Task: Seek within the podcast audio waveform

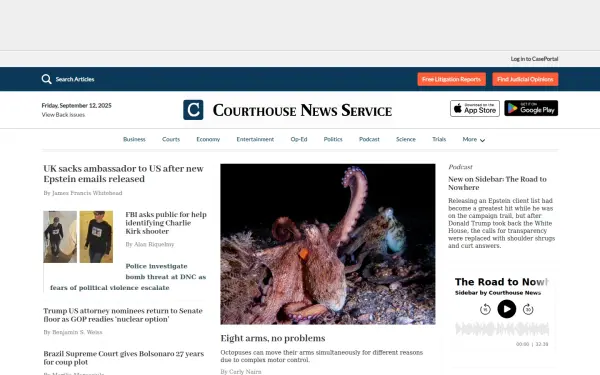Action: pos(502,329)
